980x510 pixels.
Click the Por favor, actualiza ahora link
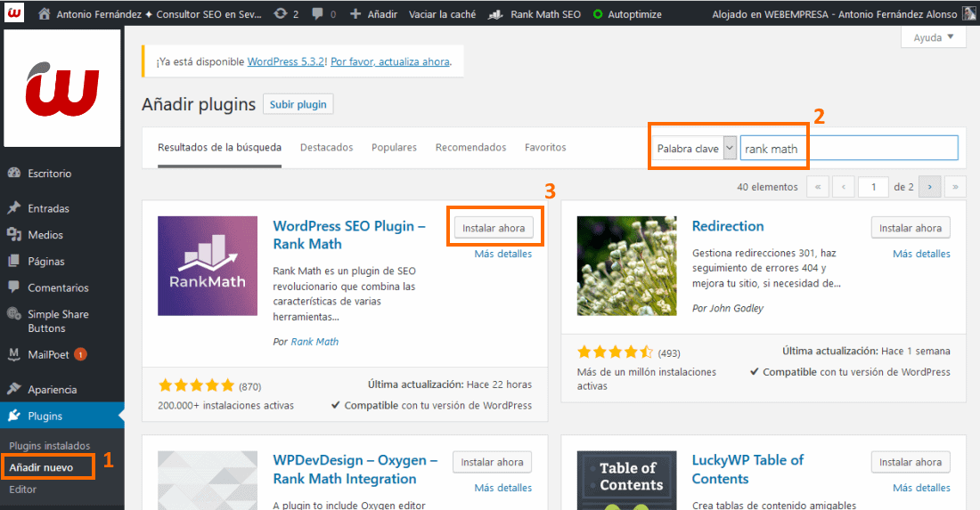[390, 61]
